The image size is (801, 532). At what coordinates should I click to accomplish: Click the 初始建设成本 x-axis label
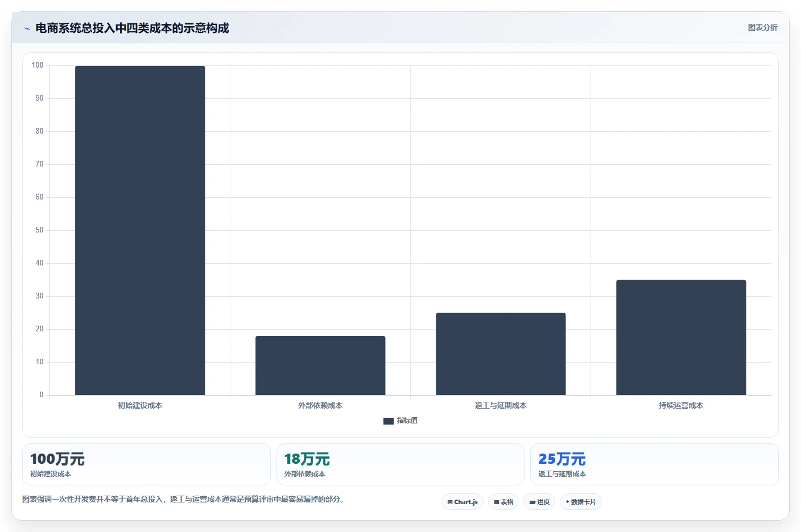coord(140,405)
